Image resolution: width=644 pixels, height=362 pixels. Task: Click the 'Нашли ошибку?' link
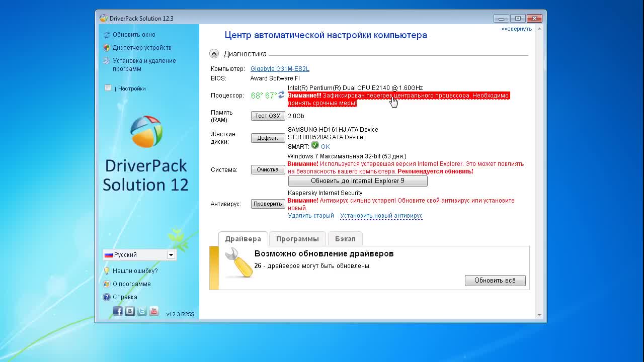point(135,271)
